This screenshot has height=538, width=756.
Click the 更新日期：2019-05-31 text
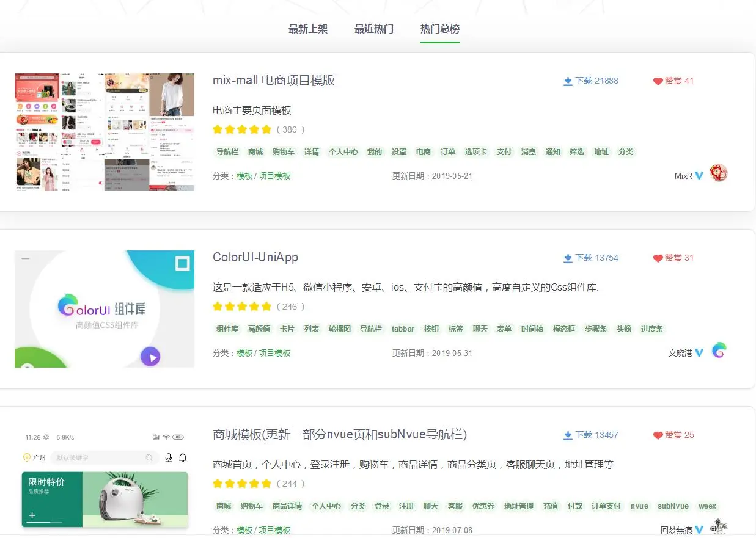point(432,353)
